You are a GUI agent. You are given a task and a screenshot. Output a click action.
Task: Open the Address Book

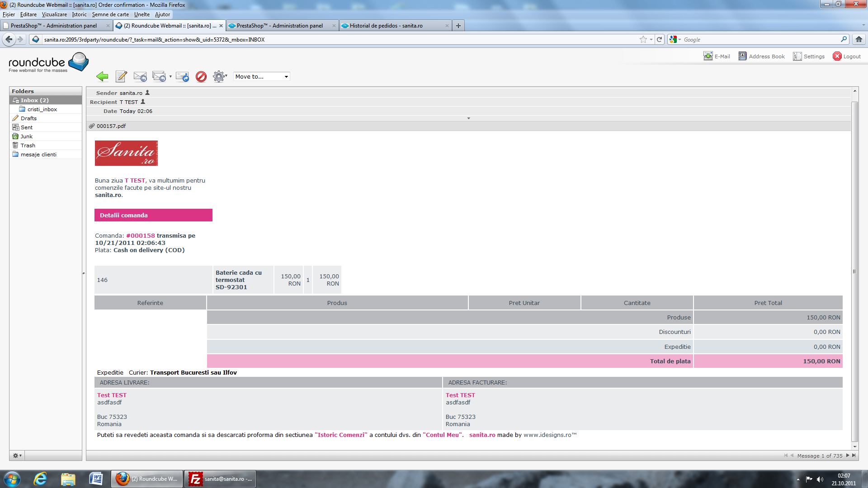[762, 56]
